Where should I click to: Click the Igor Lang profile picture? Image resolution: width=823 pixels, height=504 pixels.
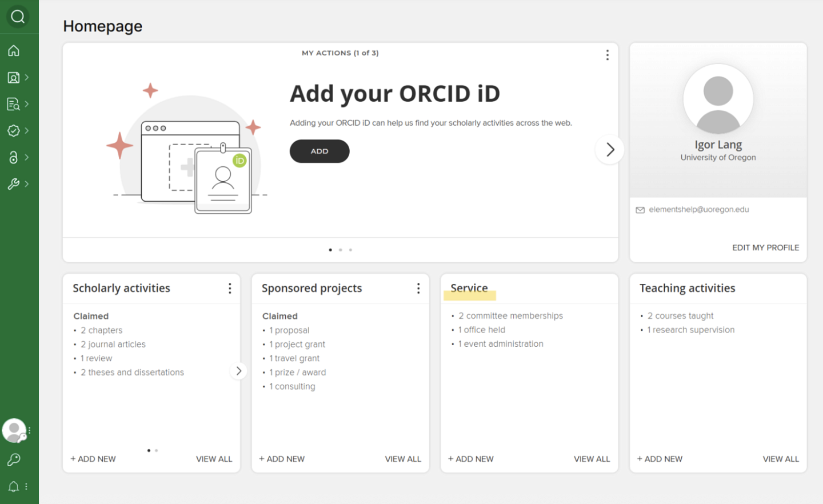click(x=718, y=99)
